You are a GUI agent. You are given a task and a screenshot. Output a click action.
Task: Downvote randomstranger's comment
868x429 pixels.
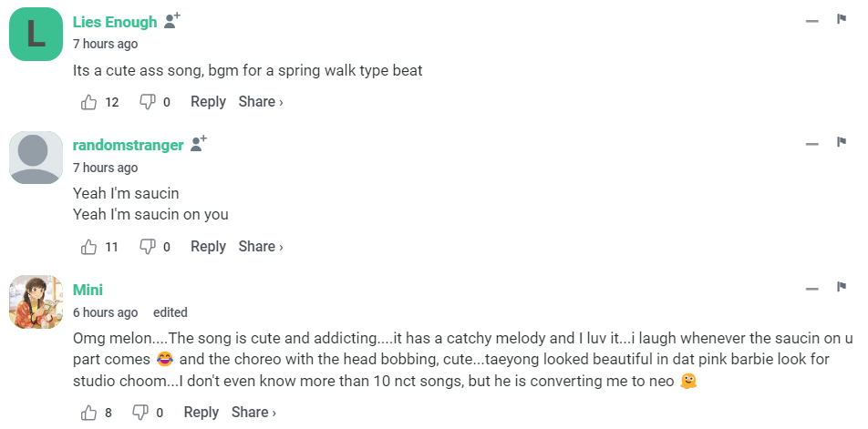pos(147,247)
